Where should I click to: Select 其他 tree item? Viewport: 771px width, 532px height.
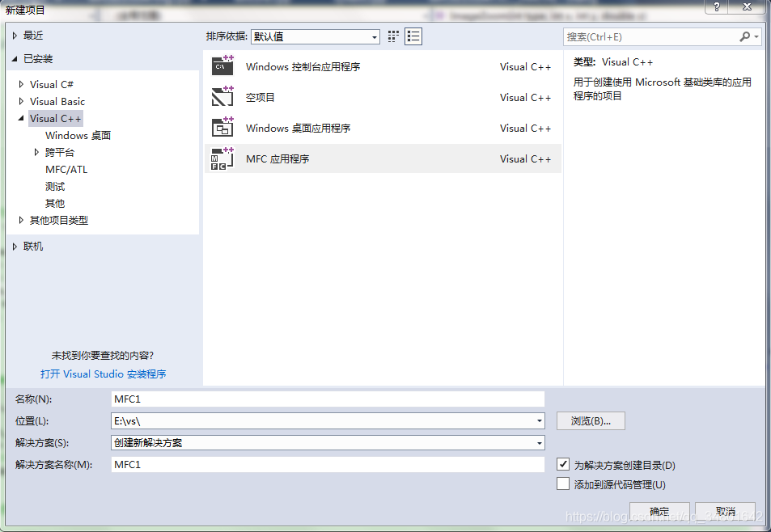(55, 204)
